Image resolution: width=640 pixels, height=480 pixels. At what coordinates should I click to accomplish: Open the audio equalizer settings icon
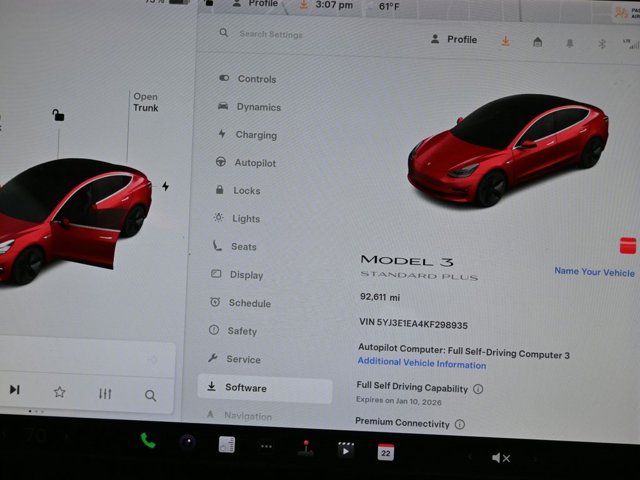click(105, 394)
